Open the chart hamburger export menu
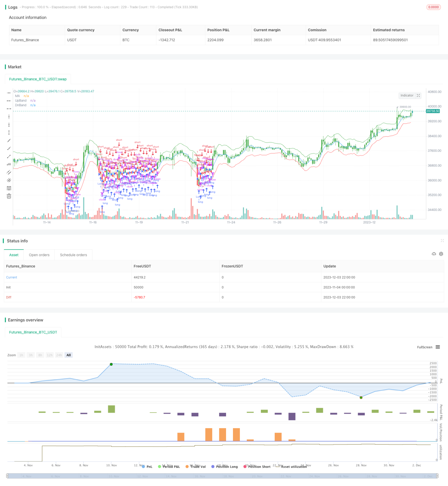This screenshot has height=486, width=448. (438, 347)
